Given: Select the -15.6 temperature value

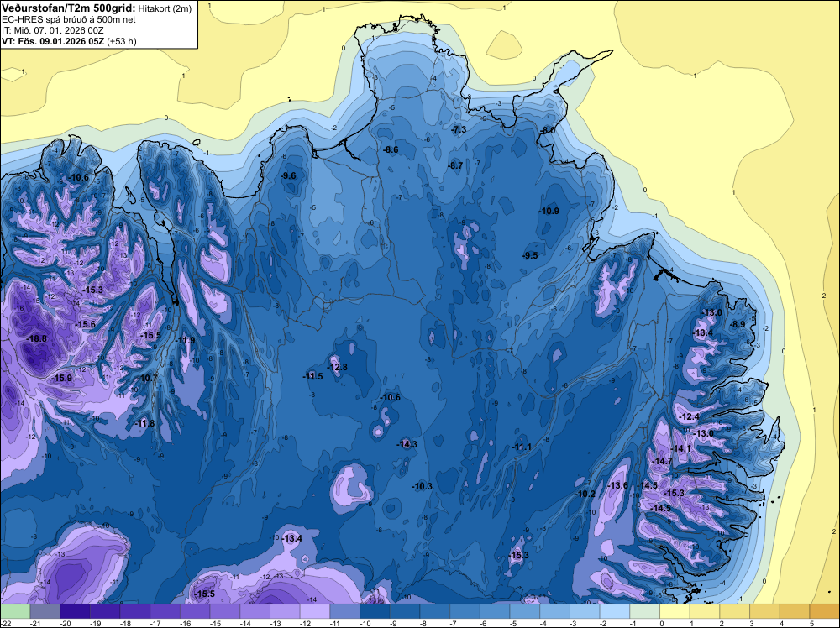Looking at the screenshot, I should (85, 324).
